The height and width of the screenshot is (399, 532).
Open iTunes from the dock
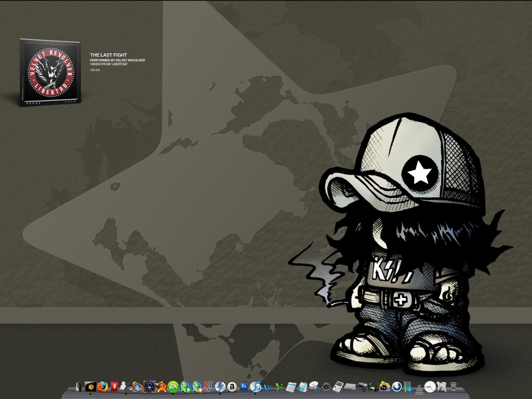coord(255,387)
